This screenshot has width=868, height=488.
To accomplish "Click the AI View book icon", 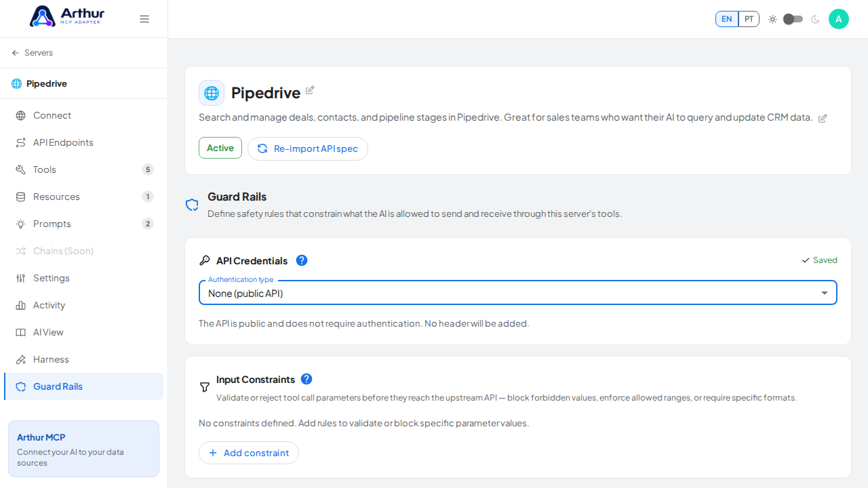I will (x=21, y=332).
